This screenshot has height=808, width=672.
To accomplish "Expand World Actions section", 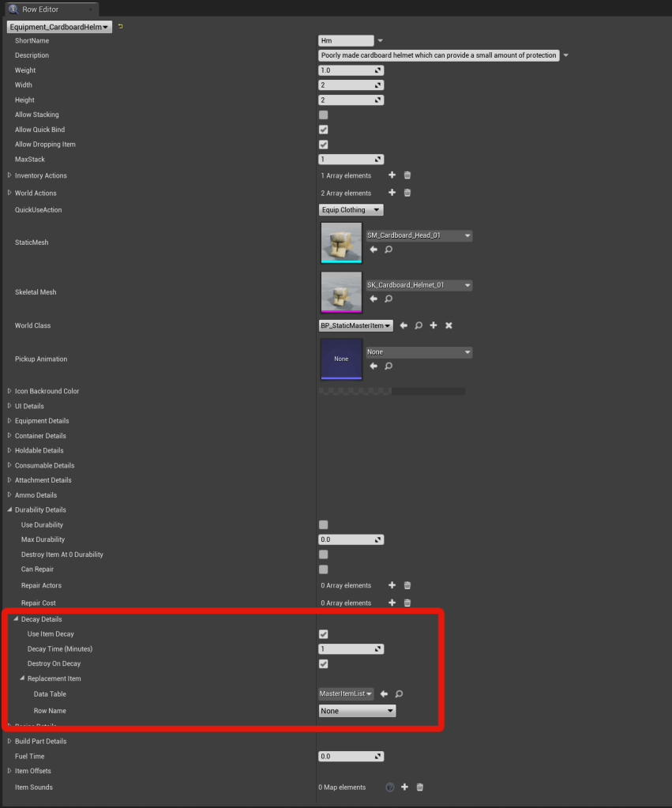I will [x=9, y=193].
